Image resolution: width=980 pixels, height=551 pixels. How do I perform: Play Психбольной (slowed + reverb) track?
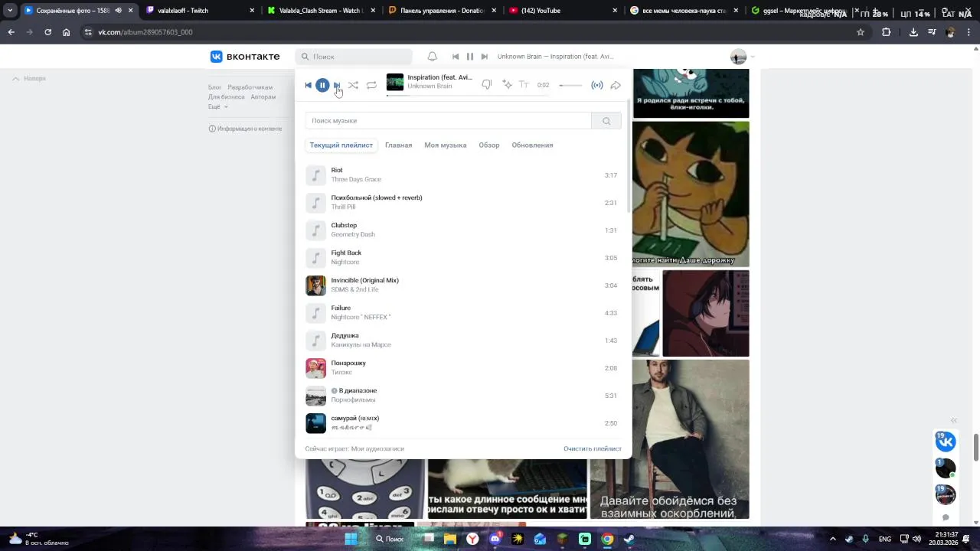click(x=463, y=203)
